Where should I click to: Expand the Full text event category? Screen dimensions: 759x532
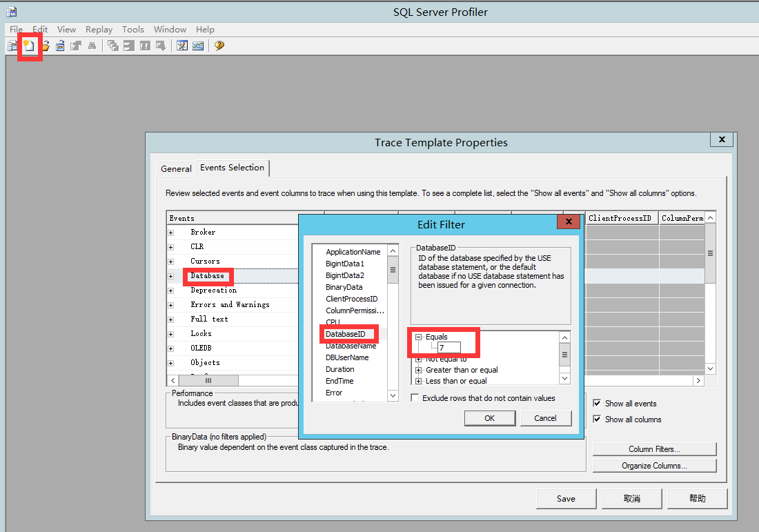(x=171, y=320)
